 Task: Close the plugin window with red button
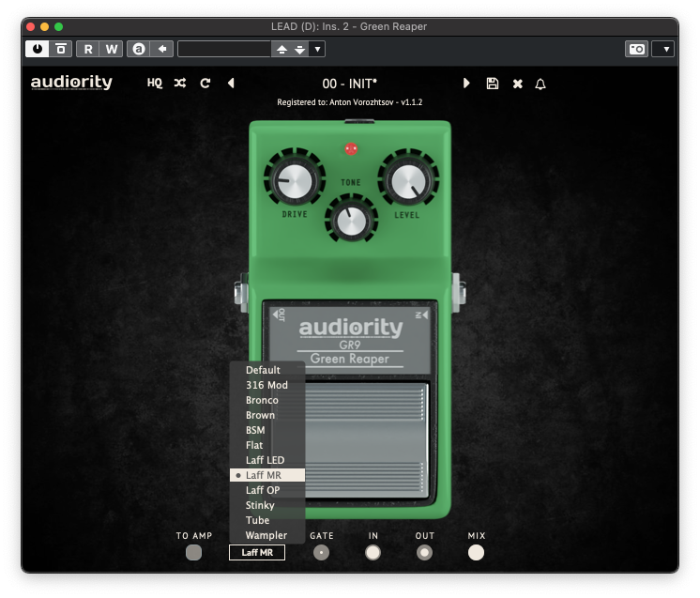click(30, 27)
